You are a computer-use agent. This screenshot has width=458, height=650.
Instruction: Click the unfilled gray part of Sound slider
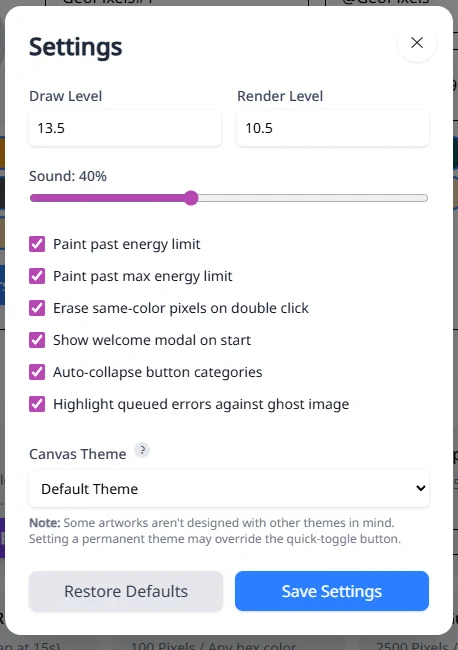click(x=313, y=198)
